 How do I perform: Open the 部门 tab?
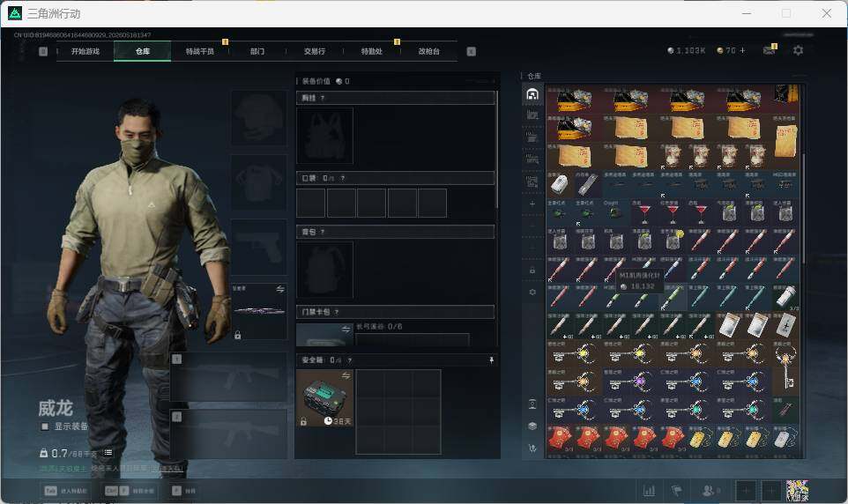(x=257, y=51)
